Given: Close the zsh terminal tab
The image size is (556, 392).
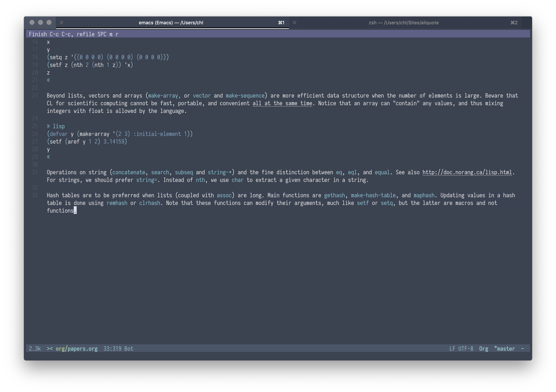Looking at the screenshot, I should tap(294, 23).
